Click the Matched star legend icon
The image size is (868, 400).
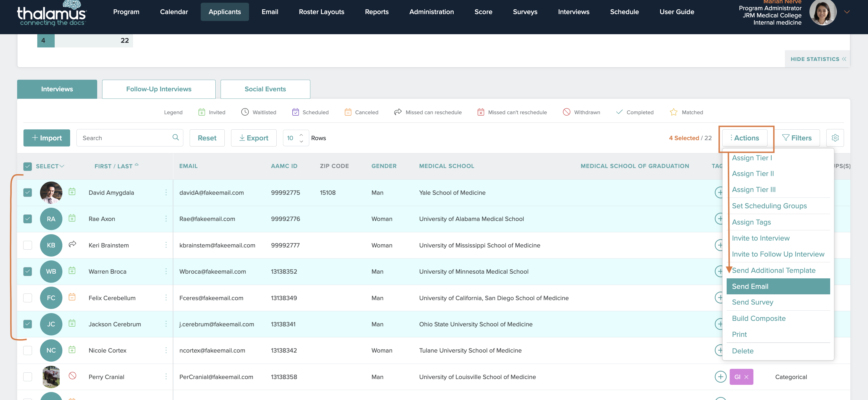(x=673, y=112)
